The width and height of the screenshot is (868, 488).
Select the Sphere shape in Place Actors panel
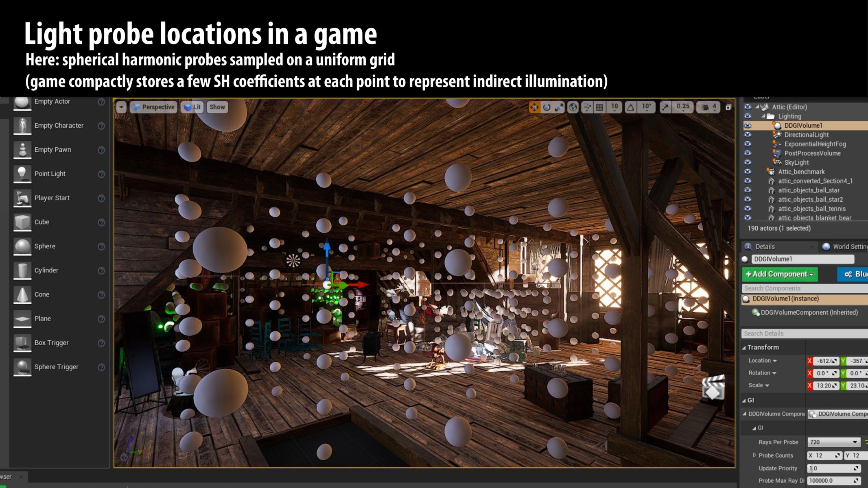click(23, 246)
